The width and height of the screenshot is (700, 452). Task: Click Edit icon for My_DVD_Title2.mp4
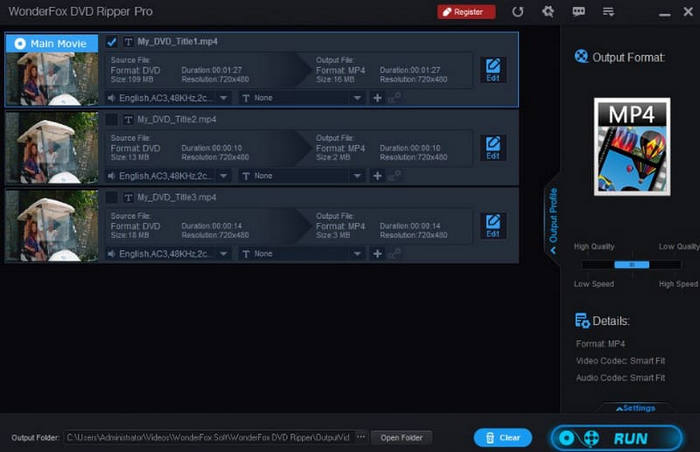[493, 148]
